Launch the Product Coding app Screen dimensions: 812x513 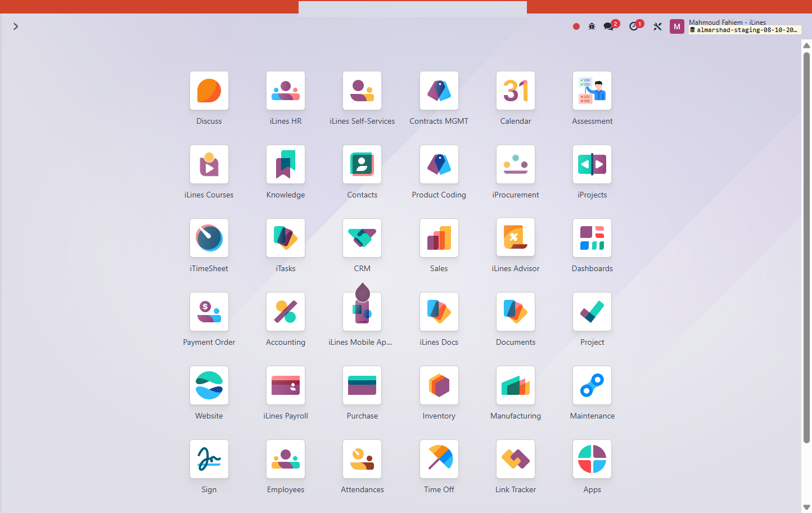(x=439, y=164)
